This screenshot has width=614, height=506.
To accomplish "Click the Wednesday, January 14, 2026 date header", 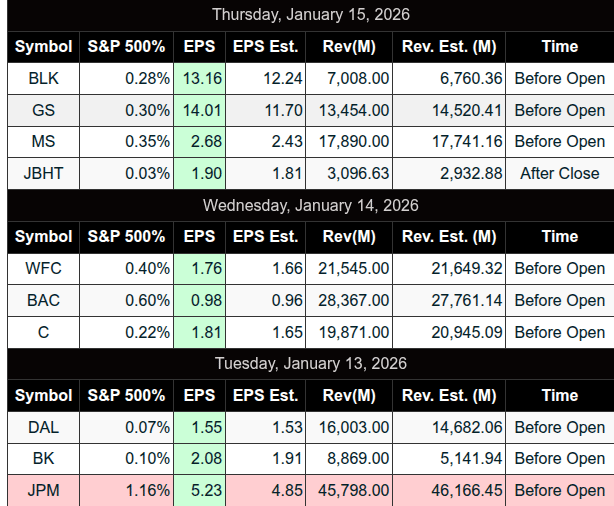I will pyautogui.click(x=311, y=205).
